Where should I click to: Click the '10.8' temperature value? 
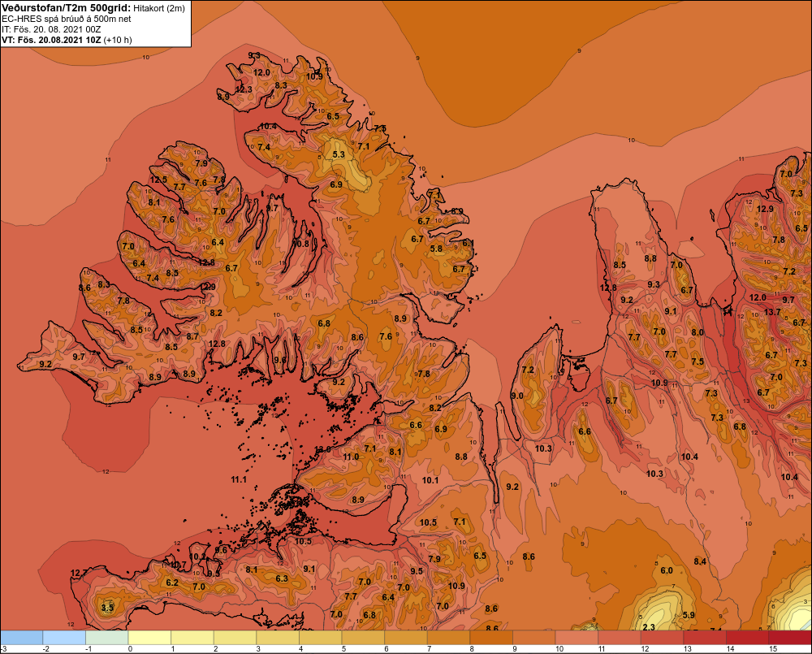coord(301,243)
